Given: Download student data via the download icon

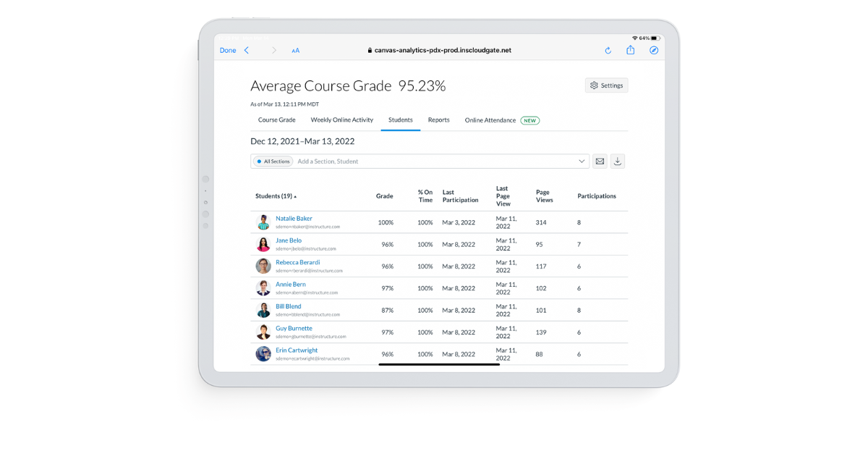Looking at the screenshot, I should click(617, 161).
